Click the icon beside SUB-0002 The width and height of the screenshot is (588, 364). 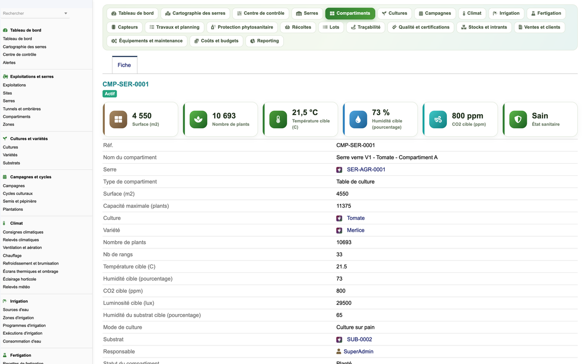(x=339, y=340)
